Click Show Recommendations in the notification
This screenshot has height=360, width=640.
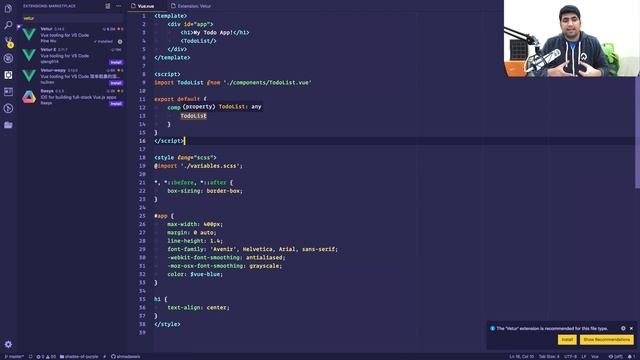[x=607, y=340]
